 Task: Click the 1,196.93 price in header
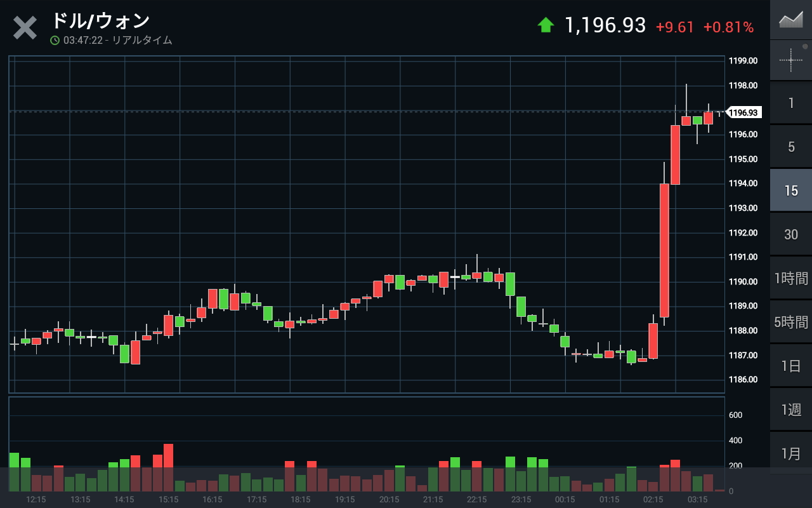click(x=605, y=25)
